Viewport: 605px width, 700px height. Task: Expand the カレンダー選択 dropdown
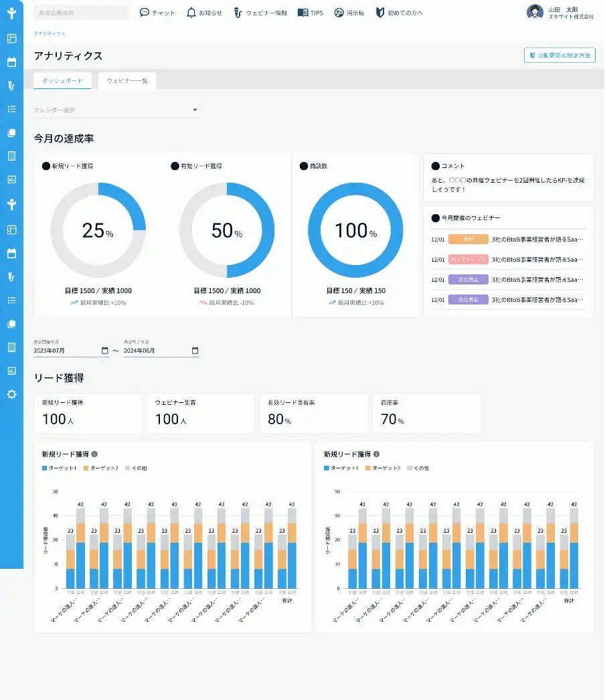coord(116,110)
